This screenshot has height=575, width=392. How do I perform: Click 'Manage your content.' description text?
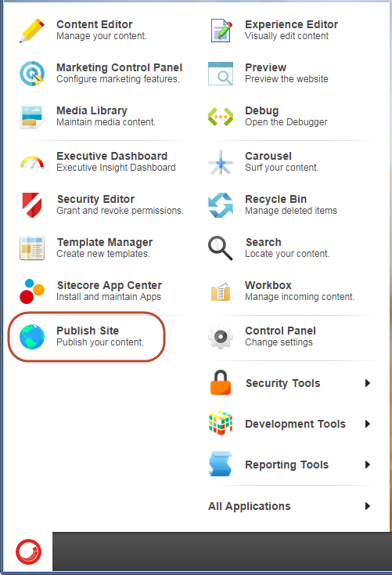point(102,36)
